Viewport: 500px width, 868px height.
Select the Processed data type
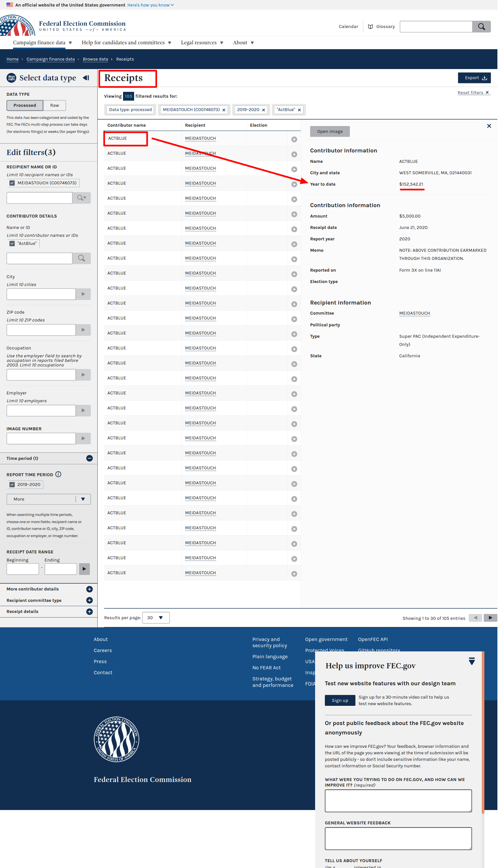[x=25, y=106]
